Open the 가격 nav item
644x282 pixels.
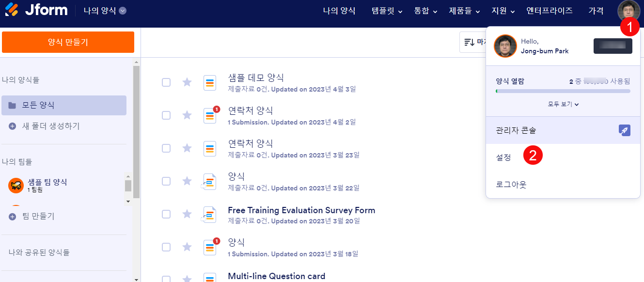pos(596,11)
